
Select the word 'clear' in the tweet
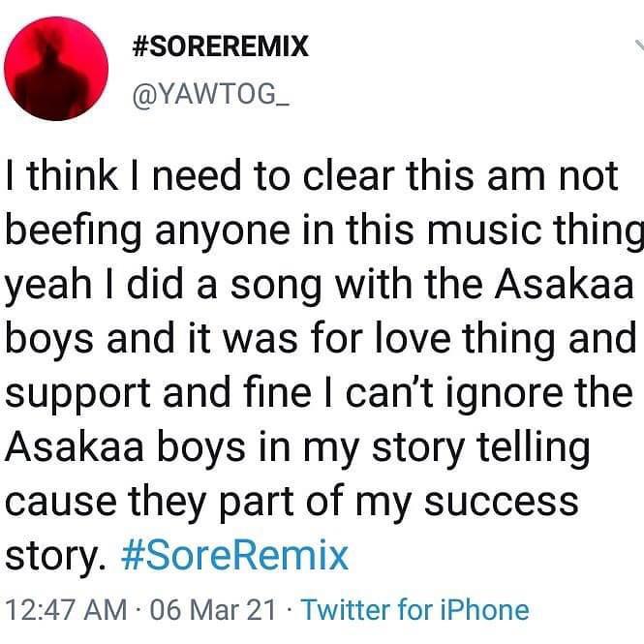click(x=349, y=176)
